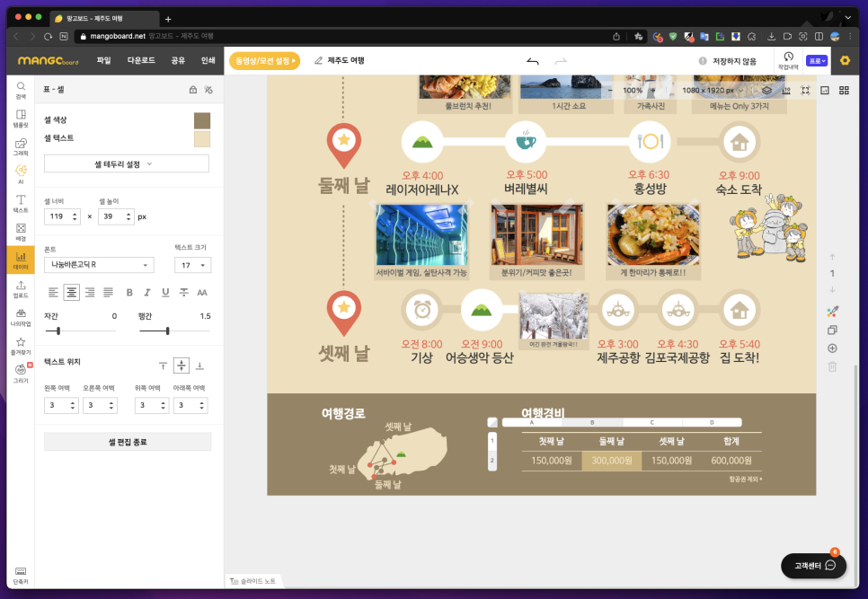Toggle uppercase AA formatting
The width and height of the screenshot is (868, 599).
click(x=202, y=293)
